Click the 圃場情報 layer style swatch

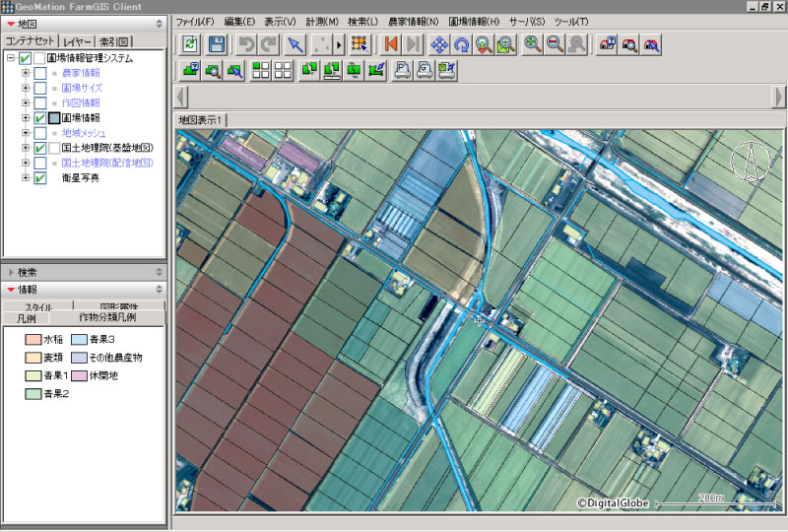[54, 118]
